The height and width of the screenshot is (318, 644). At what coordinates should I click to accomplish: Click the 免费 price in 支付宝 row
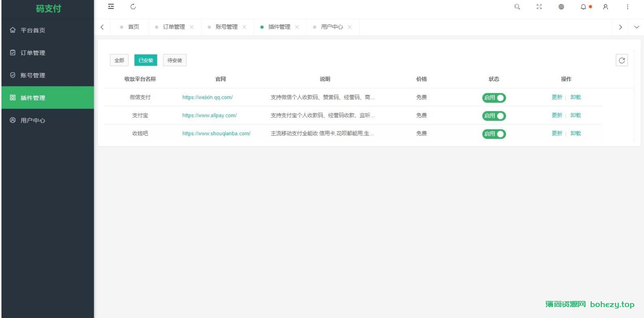pyautogui.click(x=421, y=115)
